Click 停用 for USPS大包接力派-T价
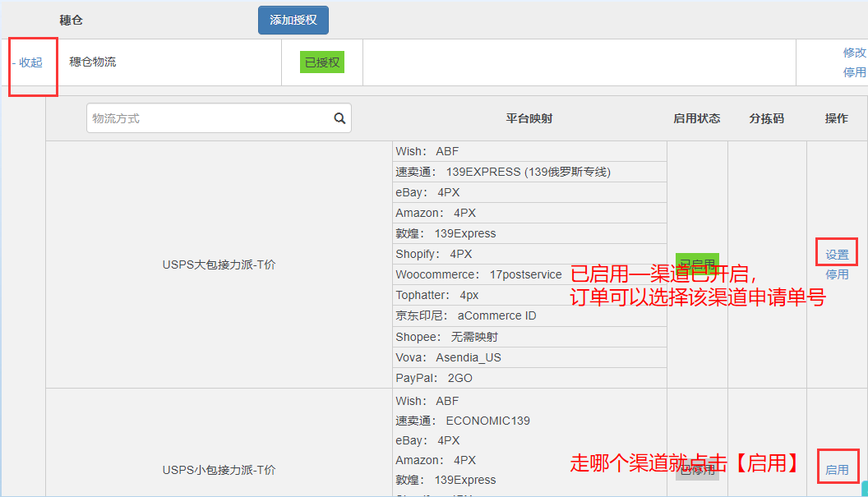The width and height of the screenshot is (868, 497). pyautogui.click(x=837, y=274)
